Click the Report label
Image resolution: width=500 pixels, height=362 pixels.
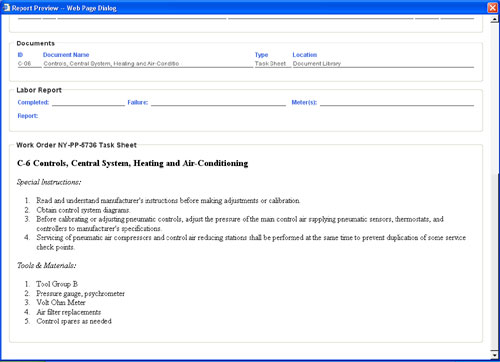(28, 116)
